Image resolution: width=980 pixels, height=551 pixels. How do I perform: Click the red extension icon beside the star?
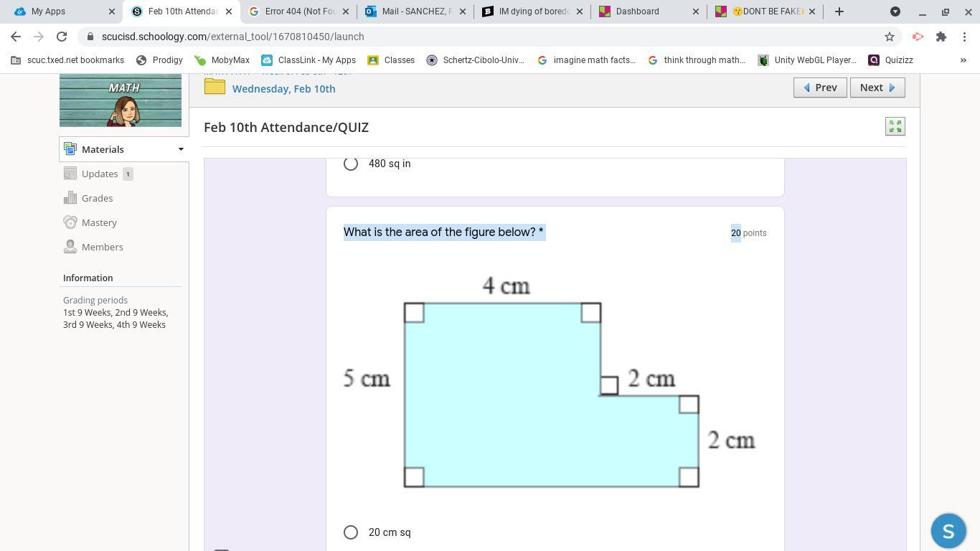(x=918, y=37)
